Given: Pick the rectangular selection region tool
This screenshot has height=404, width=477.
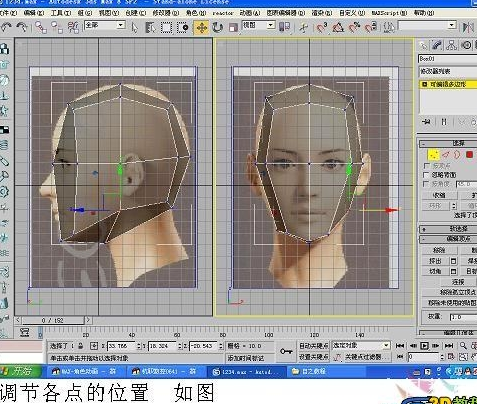Looking at the screenshot, I should [x=166, y=27].
